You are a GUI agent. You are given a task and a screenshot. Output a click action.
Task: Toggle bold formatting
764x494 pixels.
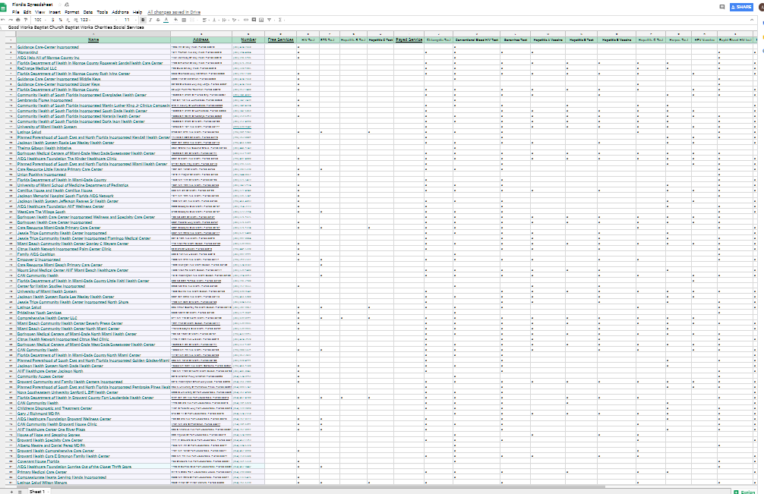tap(143, 20)
